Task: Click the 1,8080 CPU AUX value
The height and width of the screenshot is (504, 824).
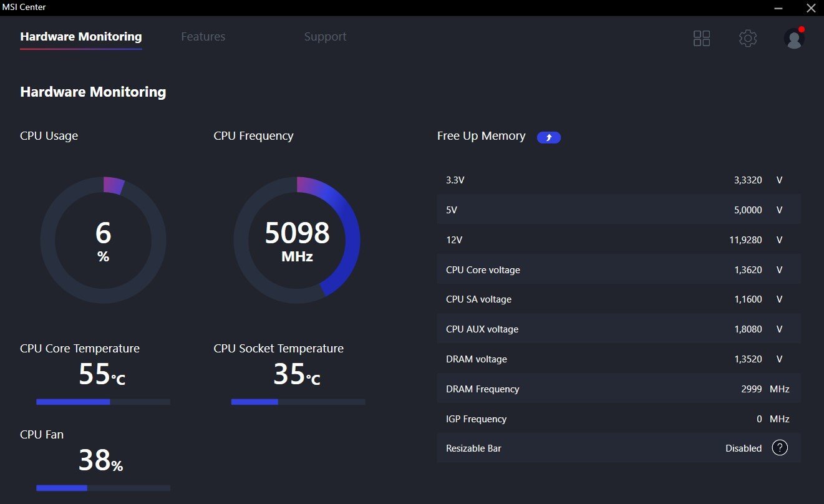Action: tap(748, 329)
